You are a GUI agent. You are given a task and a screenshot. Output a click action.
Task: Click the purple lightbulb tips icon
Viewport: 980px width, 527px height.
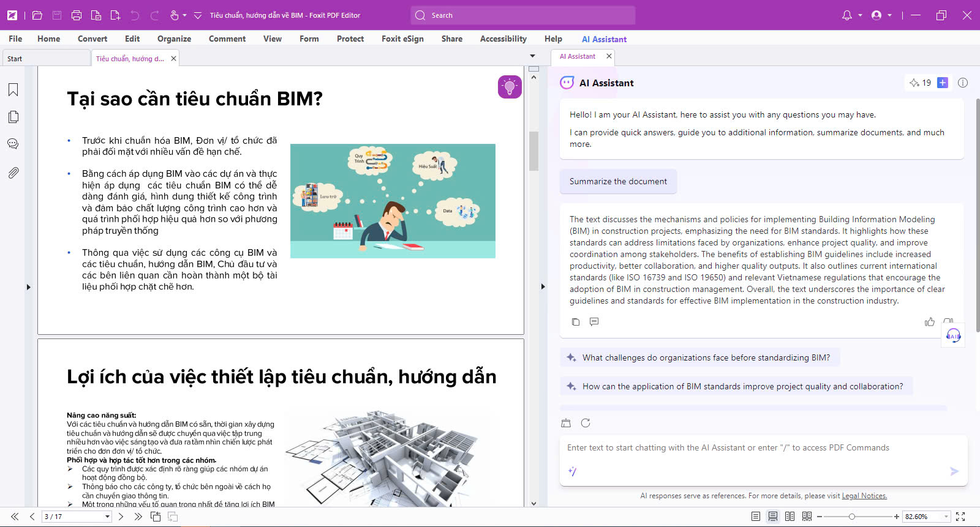click(x=510, y=87)
